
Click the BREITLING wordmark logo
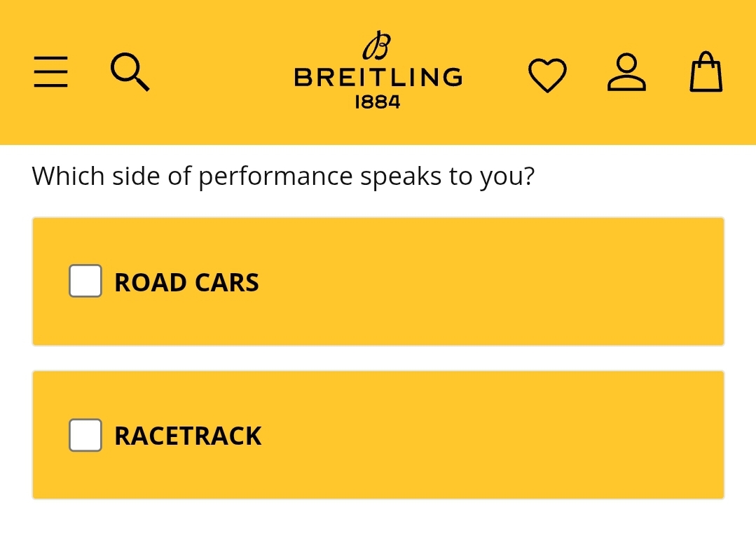tap(378, 77)
